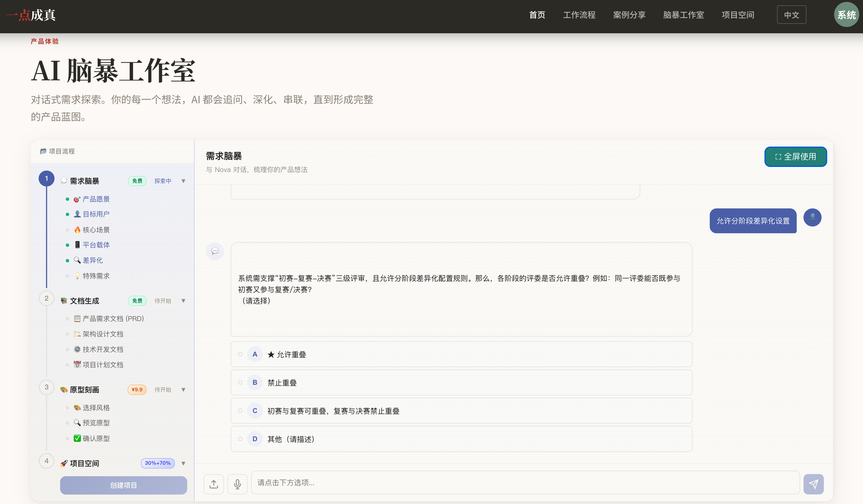Click step 2 circle for 文档生成
863x504 pixels.
[46, 298]
